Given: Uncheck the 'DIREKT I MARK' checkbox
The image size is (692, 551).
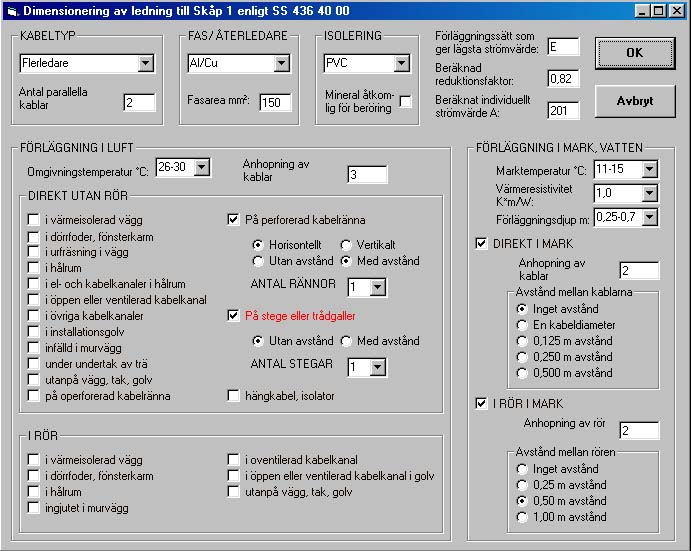Looking at the screenshot, I should (x=481, y=243).
